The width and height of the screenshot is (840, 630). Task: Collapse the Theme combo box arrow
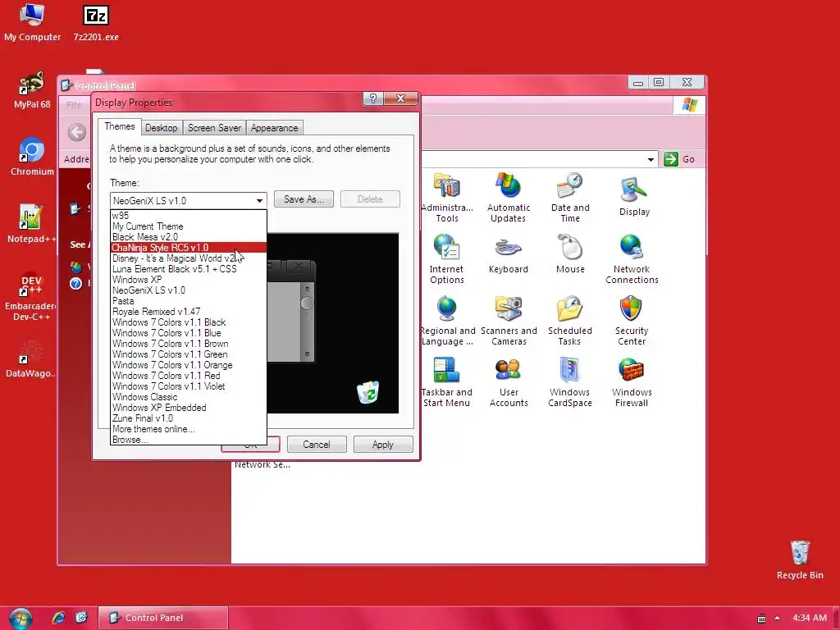(259, 201)
